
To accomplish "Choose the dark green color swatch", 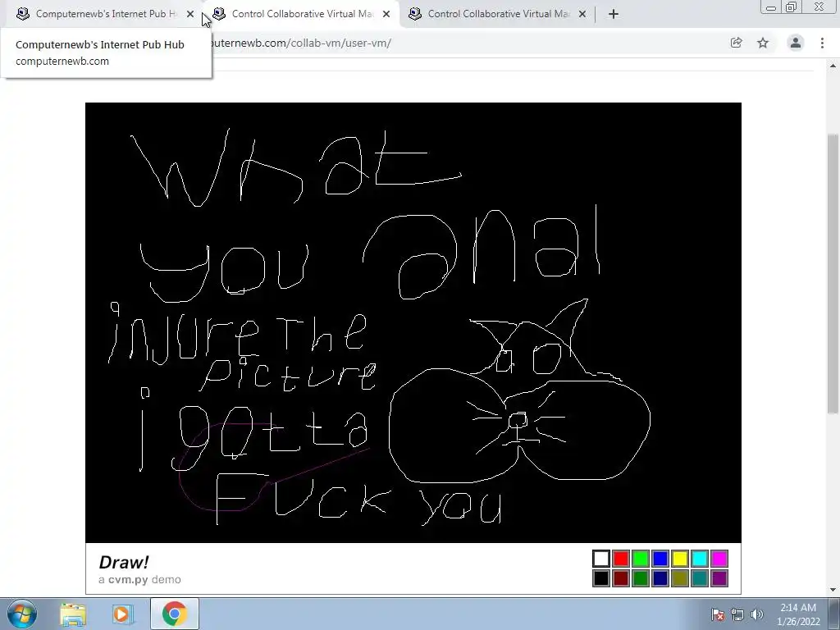I will coord(641,578).
